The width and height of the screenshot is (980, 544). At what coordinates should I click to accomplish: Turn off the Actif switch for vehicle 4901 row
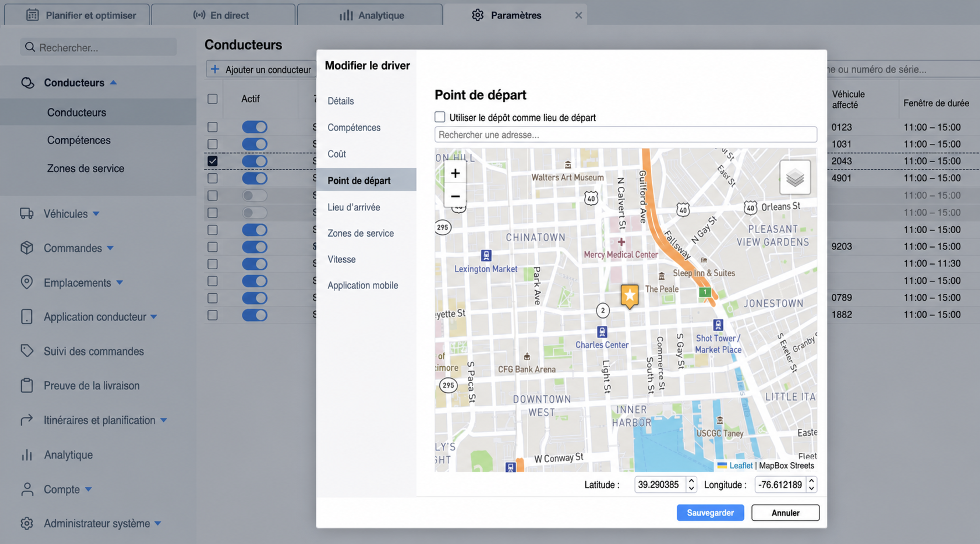pyautogui.click(x=255, y=178)
